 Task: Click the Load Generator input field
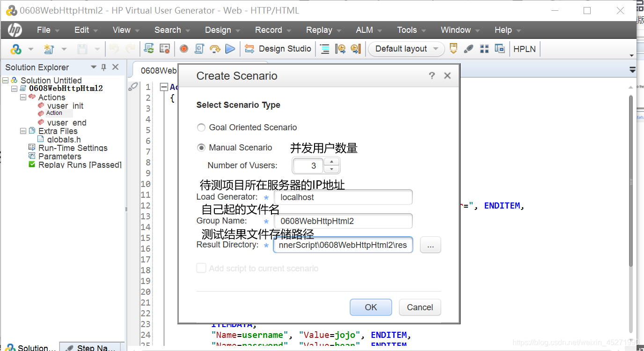tap(343, 197)
